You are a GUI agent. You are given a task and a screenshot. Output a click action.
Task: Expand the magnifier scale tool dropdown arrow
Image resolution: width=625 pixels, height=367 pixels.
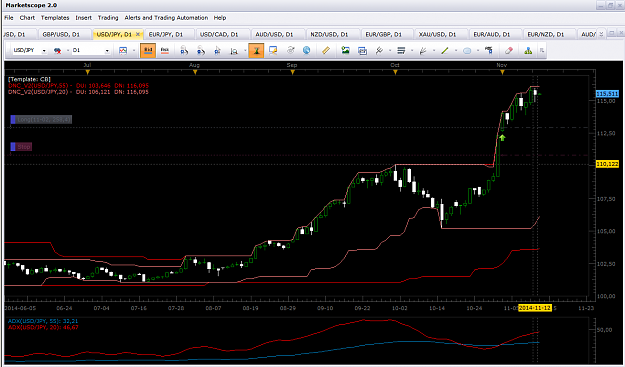tap(245, 51)
